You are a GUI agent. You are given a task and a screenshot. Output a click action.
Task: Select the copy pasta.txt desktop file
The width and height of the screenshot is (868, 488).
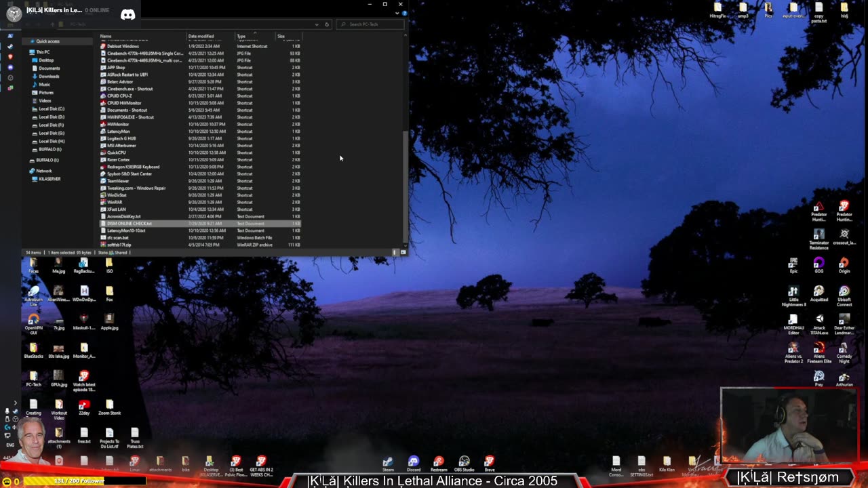tap(819, 13)
